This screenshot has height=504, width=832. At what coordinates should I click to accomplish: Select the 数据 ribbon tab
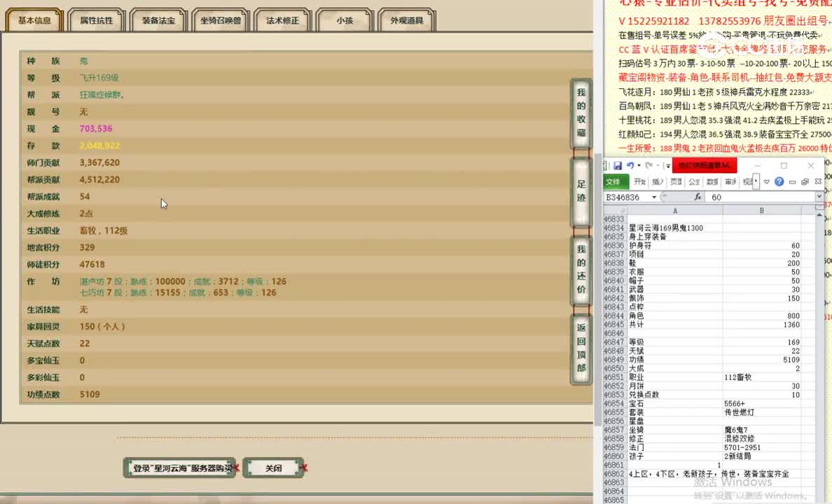(712, 181)
